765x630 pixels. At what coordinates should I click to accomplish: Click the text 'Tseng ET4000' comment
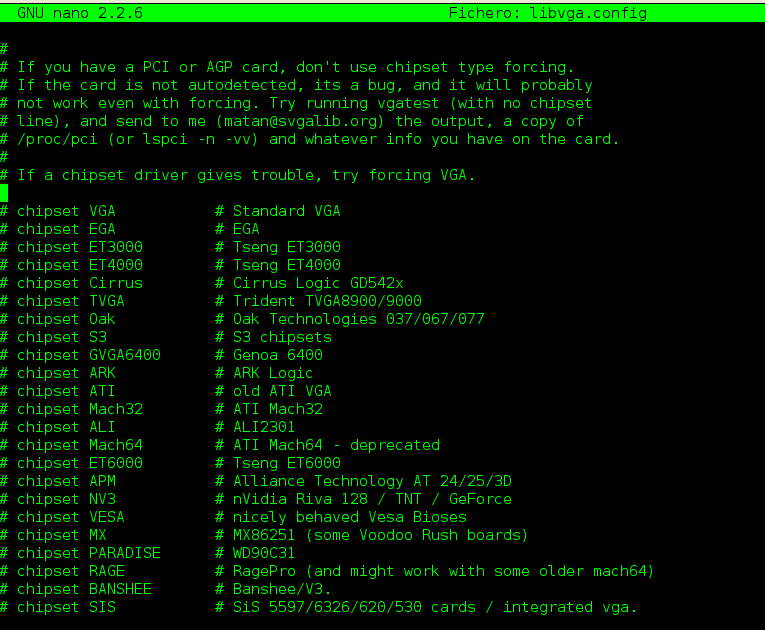tap(287, 265)
